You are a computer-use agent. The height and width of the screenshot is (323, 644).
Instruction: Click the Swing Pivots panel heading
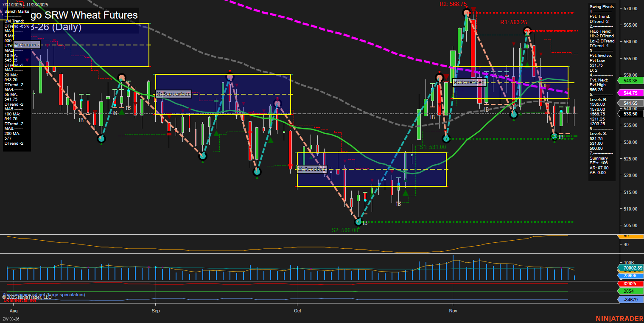[x=602, y=7]
